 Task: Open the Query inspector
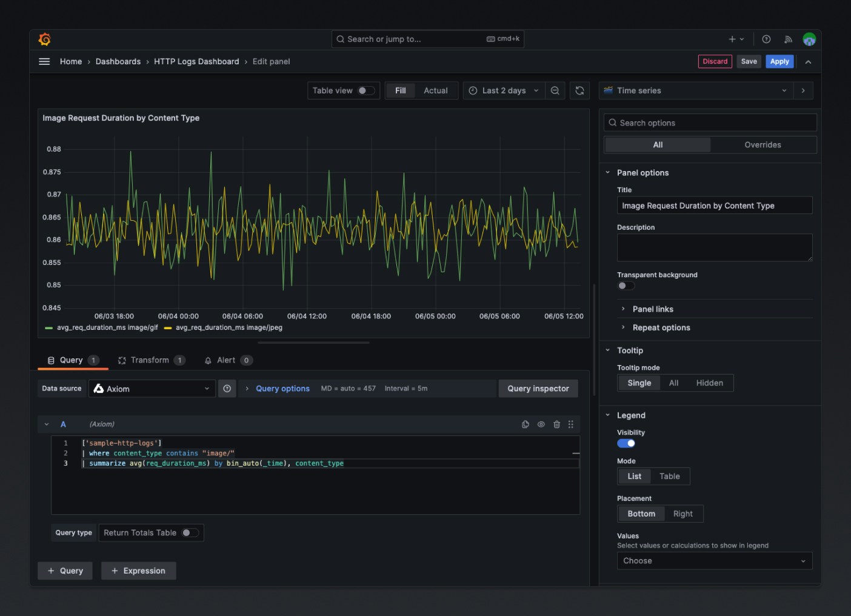[x=538, y=389]
